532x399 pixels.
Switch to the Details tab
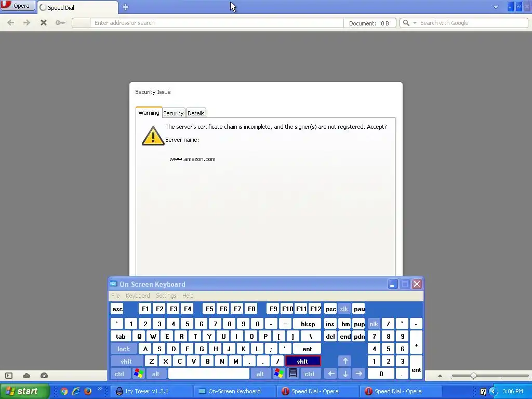pos(196,113)
